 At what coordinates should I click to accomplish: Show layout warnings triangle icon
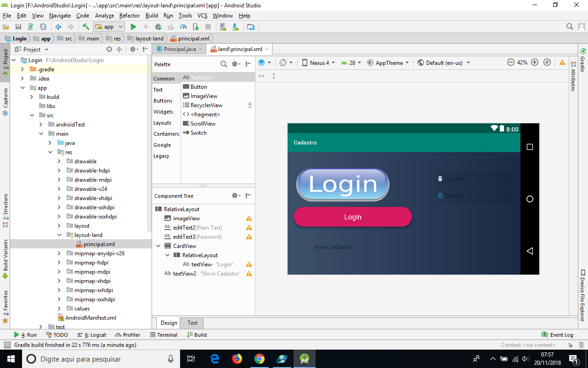tap(562, 63)
